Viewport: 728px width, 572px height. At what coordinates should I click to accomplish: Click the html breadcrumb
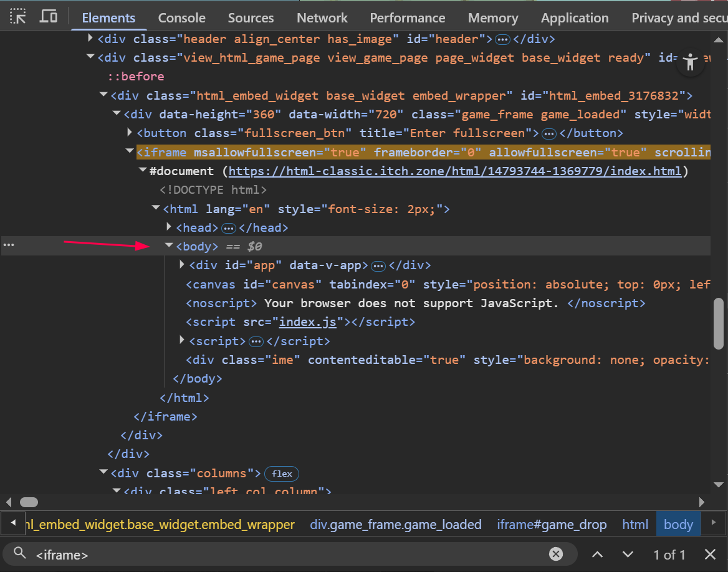tap(635, 525)
